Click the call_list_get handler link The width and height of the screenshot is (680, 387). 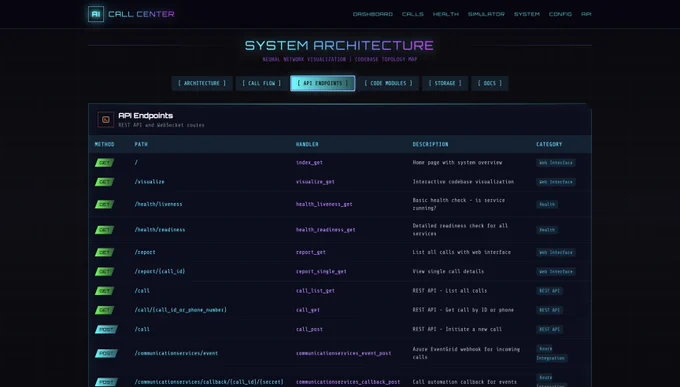pyautogui.click(x=315, y=291)
